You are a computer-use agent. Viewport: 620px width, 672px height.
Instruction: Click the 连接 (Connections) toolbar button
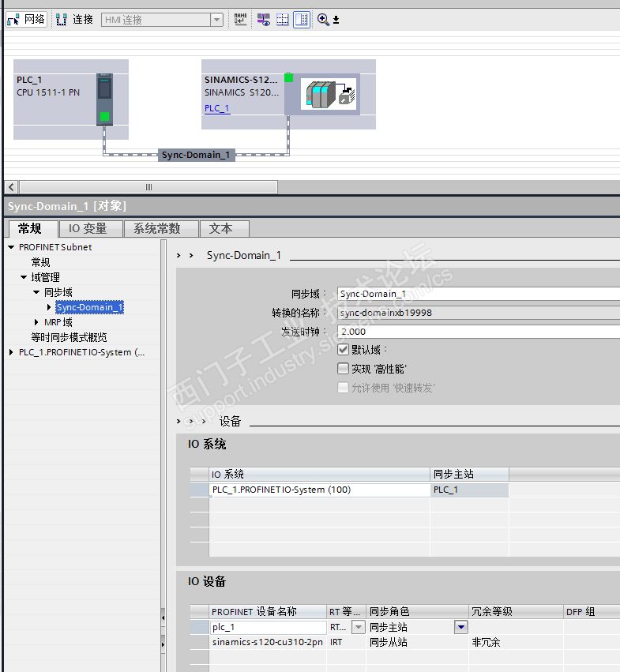[x=74, y=20]
